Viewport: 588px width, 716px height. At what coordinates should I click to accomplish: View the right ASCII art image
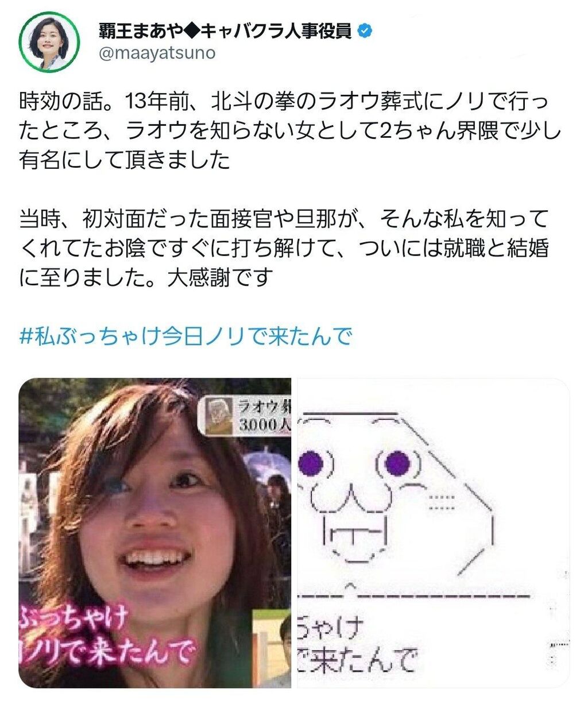[x=432, y=532]
